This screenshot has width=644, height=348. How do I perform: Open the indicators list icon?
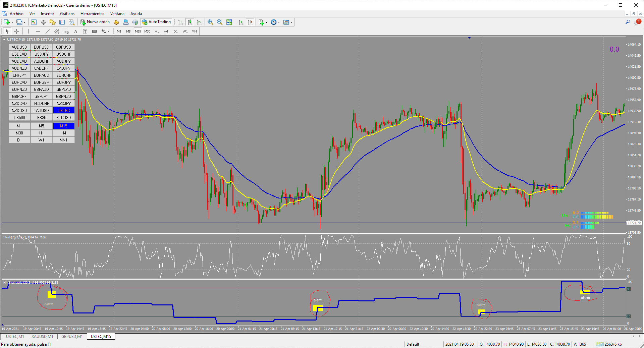point(262,22)
